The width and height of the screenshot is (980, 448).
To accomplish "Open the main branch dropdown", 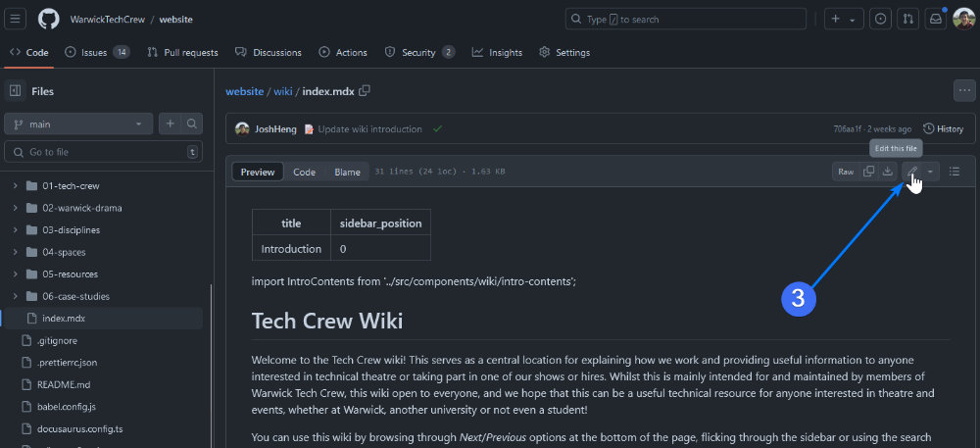I will (x=78, y=124).
